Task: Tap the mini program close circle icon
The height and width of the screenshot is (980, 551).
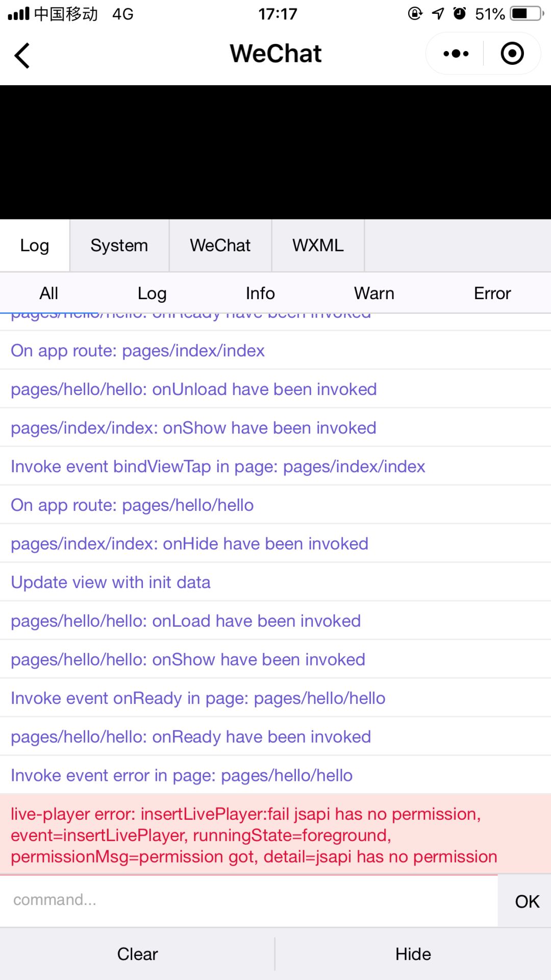Action: 512,54
